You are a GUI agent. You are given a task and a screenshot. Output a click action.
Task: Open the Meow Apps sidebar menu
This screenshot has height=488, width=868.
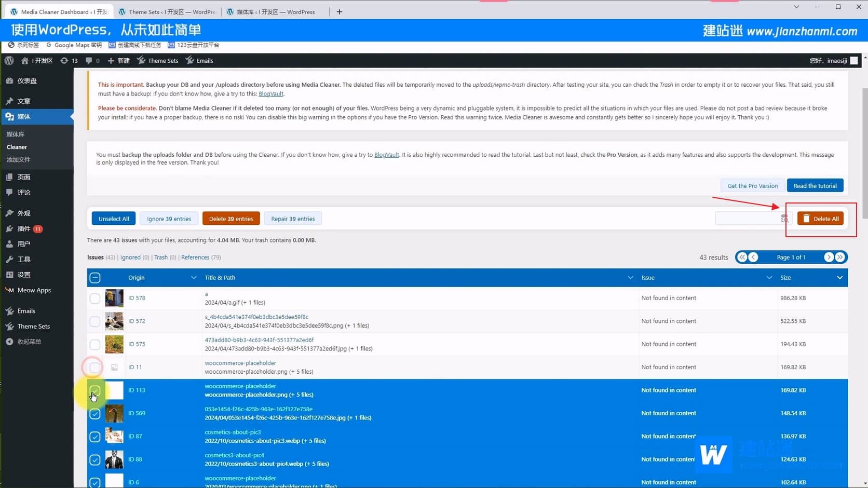34,290
